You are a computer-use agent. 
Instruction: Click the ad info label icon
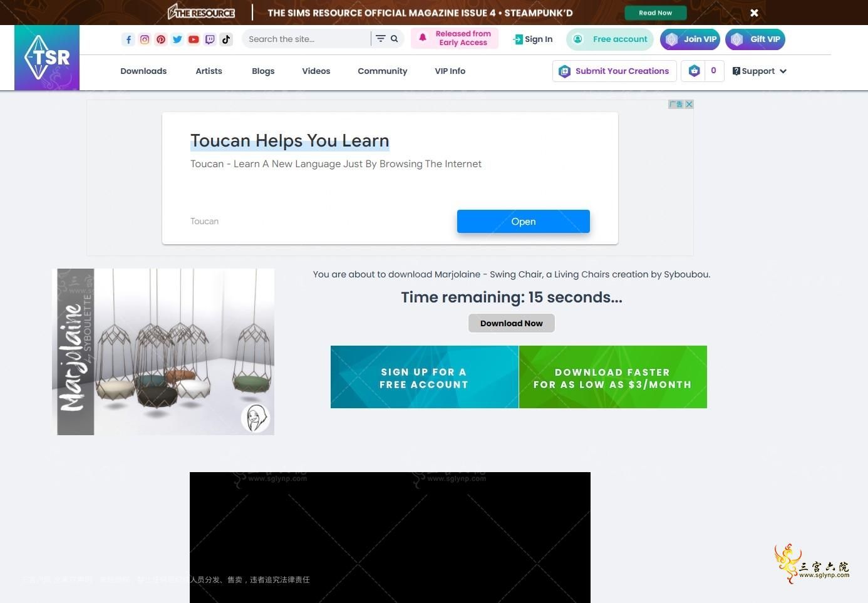pos(676,105)
